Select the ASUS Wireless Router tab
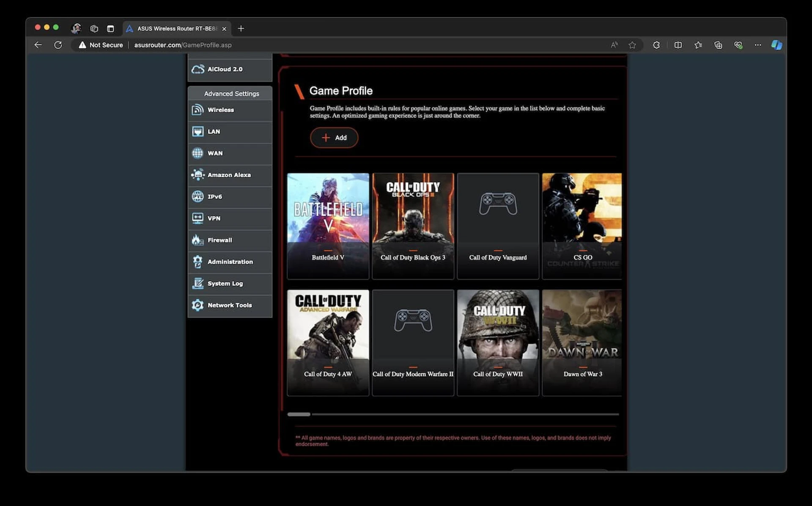This screenshot has height=506, width=812. pyautogui.click(x=177, y=29)
